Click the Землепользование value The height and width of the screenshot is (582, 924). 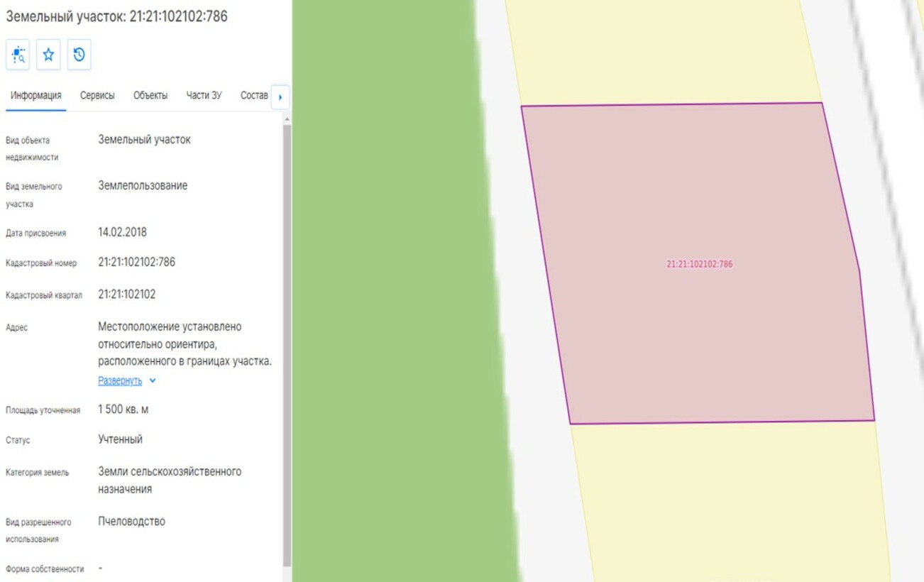[143, 186]
